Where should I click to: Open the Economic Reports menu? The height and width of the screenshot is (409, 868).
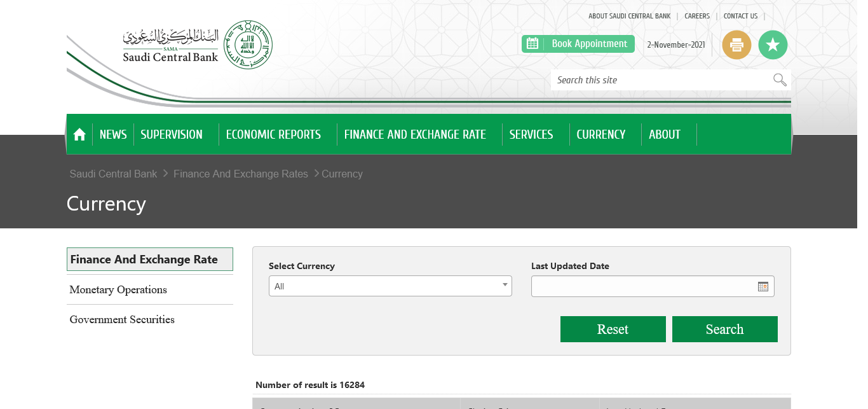tap(273, 134)
